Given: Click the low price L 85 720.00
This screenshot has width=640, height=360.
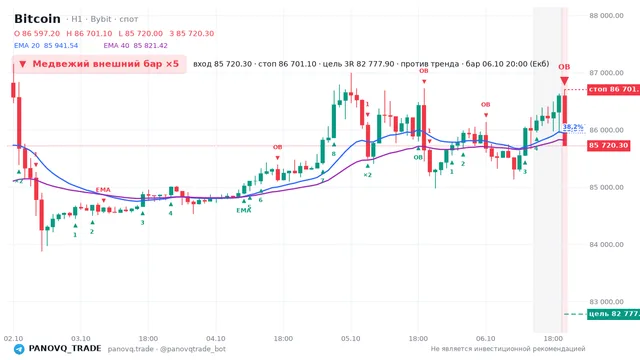Looking at the screenshot, I should (140, 33).
